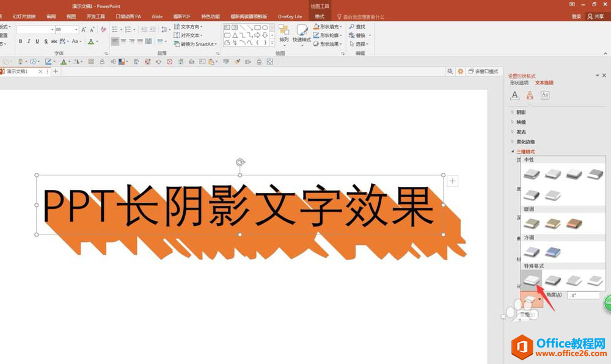
Task: Open Text Fill & Outline icon in the pane
Action: click(514, 95)
